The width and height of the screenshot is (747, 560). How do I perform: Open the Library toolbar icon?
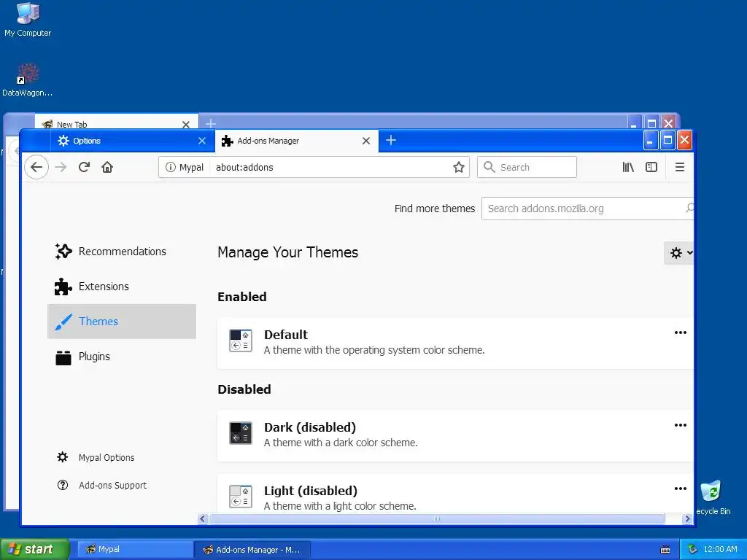tap(628, 167)
